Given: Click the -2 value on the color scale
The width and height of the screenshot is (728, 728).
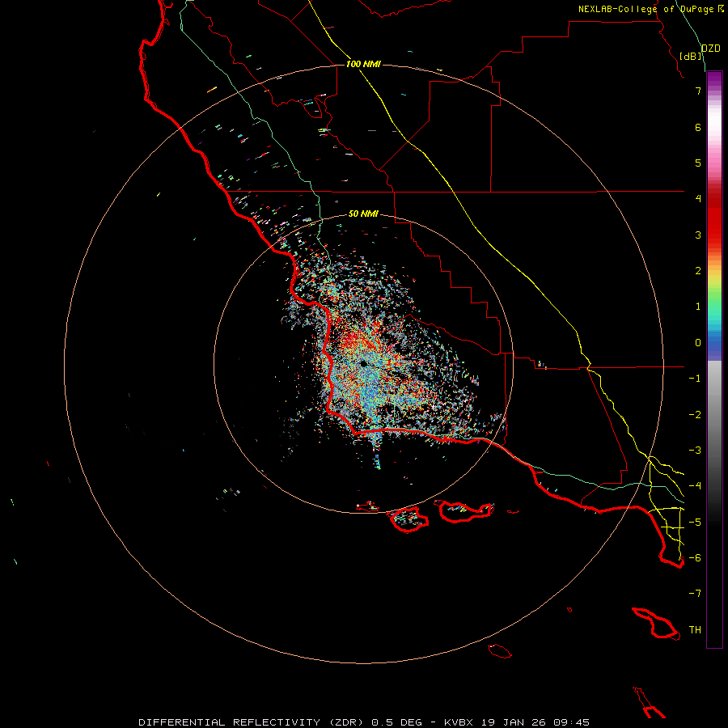Looking at the screenshot, I should click(x=695, y=415).
